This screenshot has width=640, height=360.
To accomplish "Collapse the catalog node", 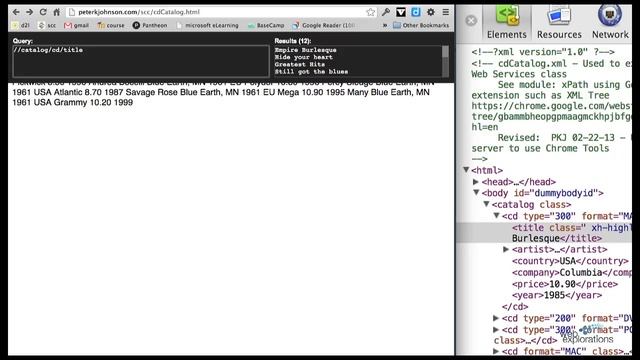I will coord(486,204).
